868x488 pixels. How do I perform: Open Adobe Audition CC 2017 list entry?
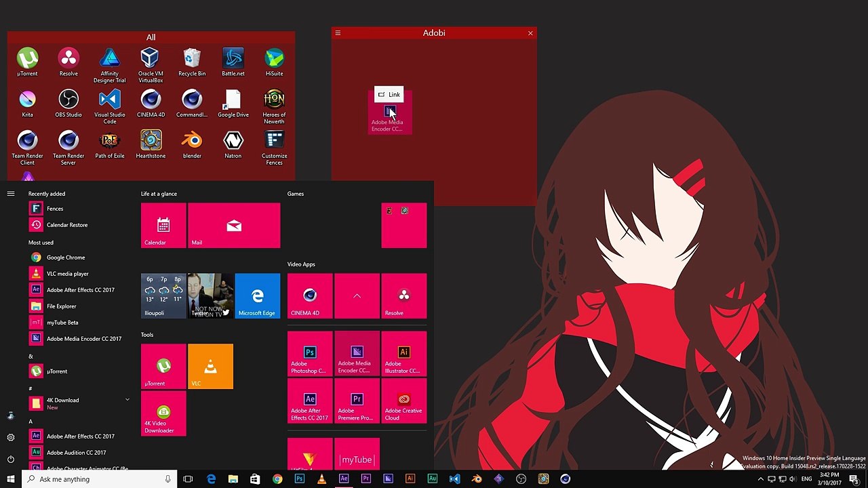[79, 453]
